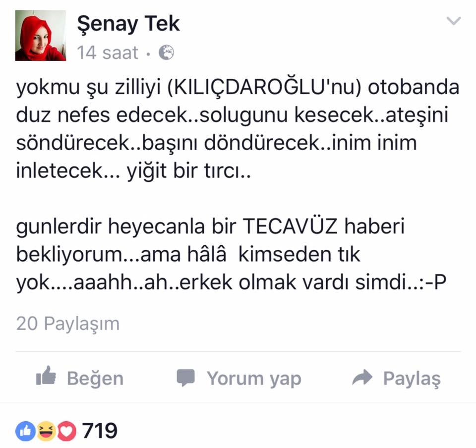Click the globe public-privacy icon

click(167, 52)
